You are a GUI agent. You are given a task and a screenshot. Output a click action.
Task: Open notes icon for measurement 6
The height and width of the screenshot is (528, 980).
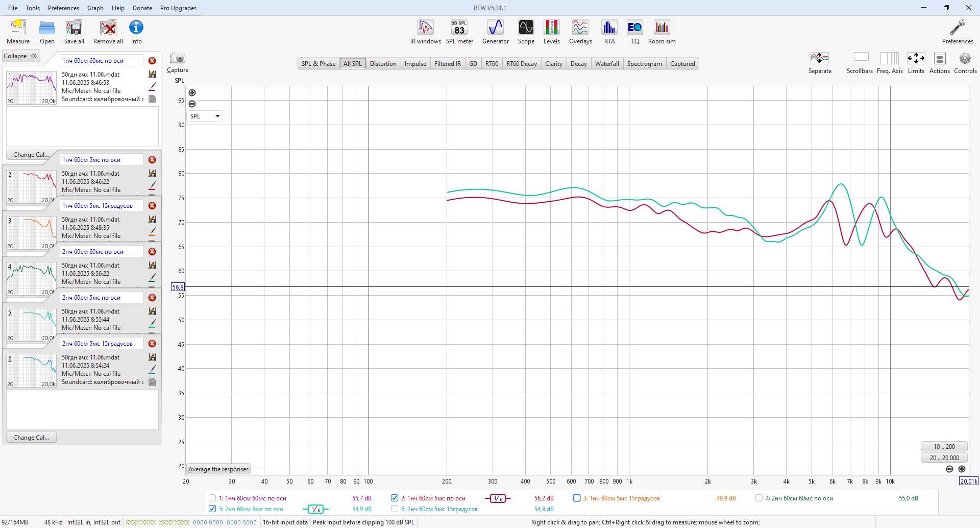click(x=152, y=382)
